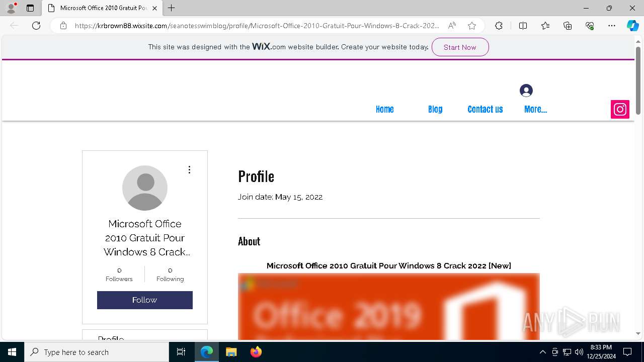Open the tab actions menu icon
This screenshot has height=362, width=644.
coord(30,8)
